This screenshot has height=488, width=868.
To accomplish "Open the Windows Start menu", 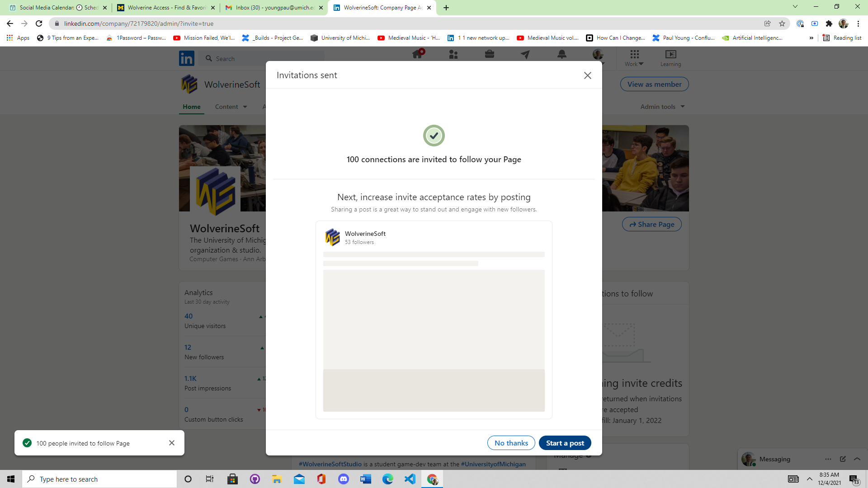I will click(x=11, y=479).
